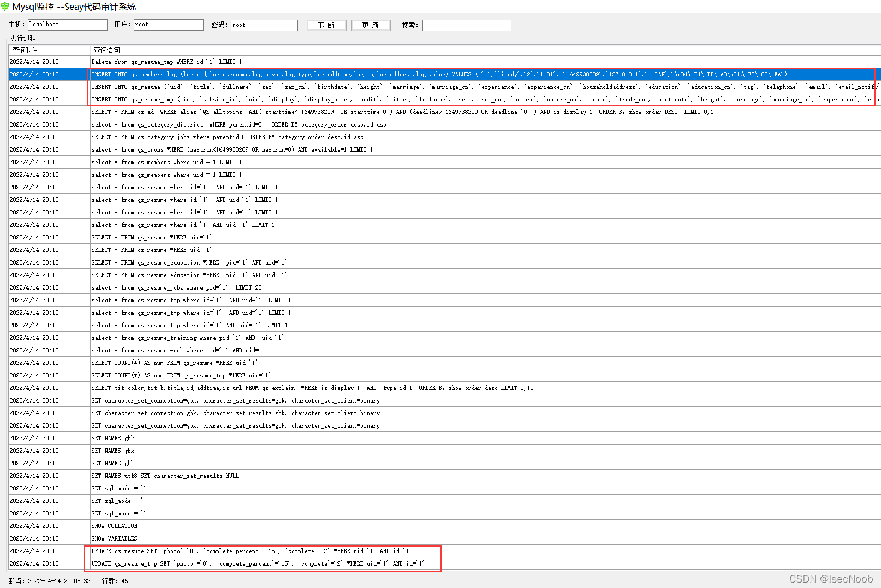Select the qs_category_district query row
This screenshot has width=881, height=588.
(x=444, y=124)
